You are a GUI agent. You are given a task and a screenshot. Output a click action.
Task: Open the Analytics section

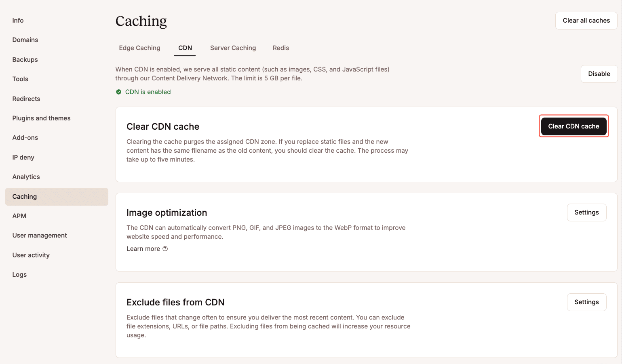click(x=26, y=177)
